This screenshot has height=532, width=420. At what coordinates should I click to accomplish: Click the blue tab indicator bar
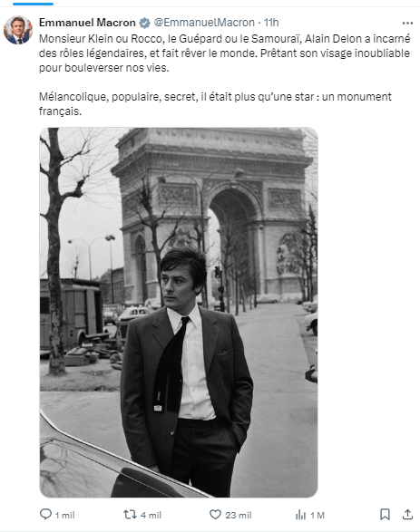[x=33, y=4]
